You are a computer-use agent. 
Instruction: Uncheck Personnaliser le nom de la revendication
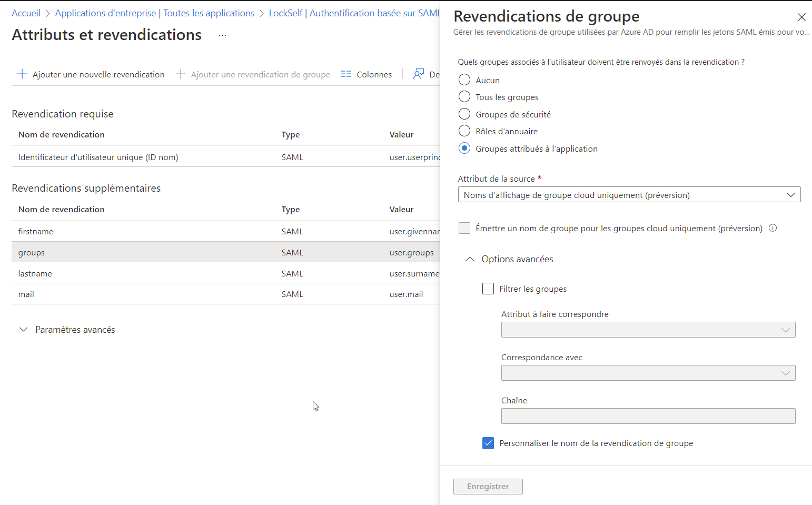click(x=488, y=443)
